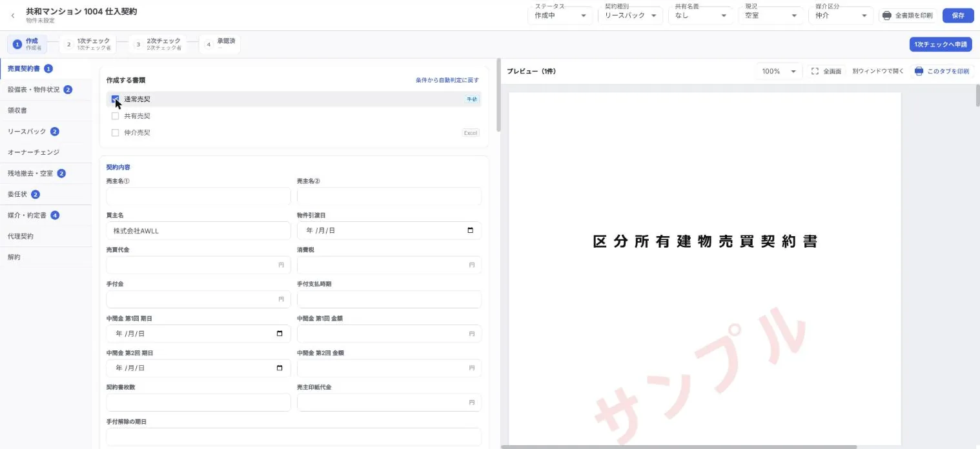Image resolution: width=980 pixels, height=449 pixels.
Task: Click the 消費税 input field
Action: [x=389, y=264]
